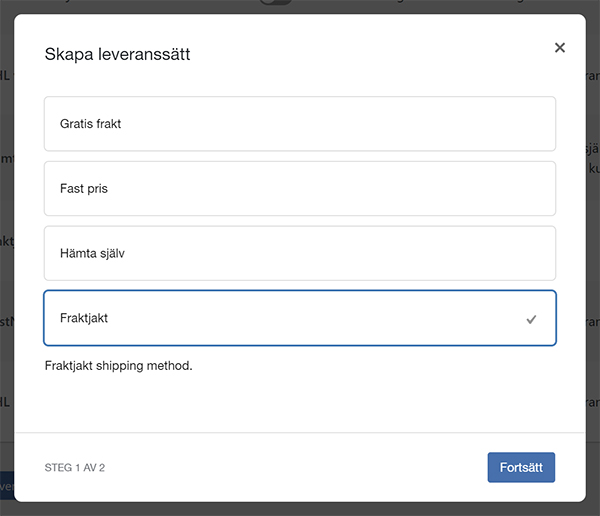
Task: Click empty right side of Hämta själv card
Action: tap(450, 253)
